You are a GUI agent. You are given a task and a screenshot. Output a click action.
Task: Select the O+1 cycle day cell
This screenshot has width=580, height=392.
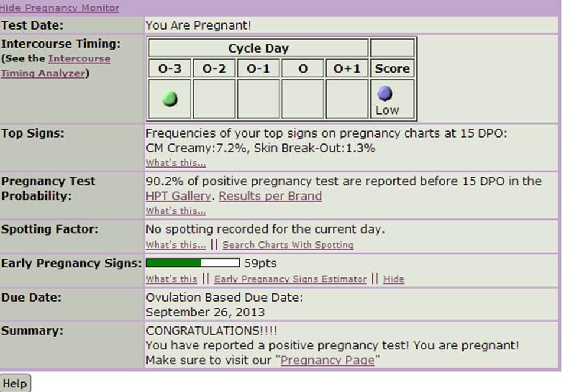coord(347,99)
